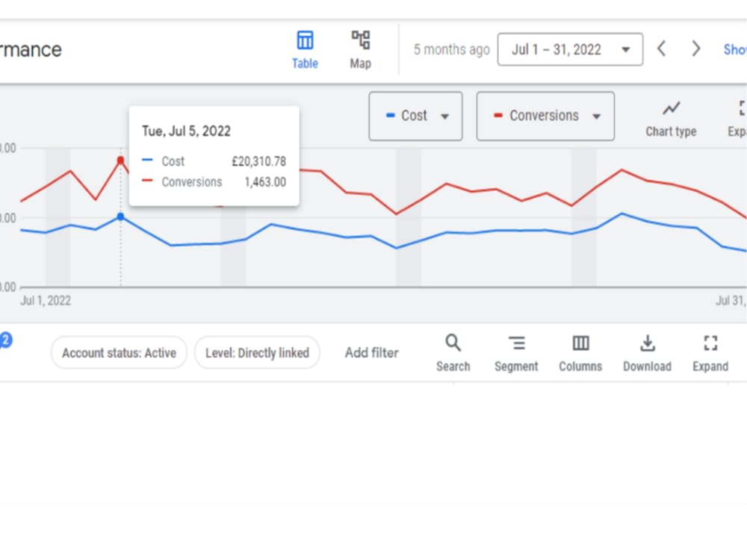Screen dimensions: 747x560
Task: Select the red Conversions data point on Jul 5
Action: (x=120, y=160)
